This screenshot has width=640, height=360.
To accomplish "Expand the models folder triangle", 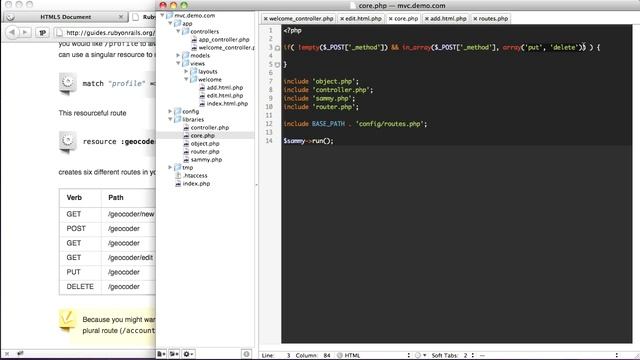I will click(x=178, y=56).
